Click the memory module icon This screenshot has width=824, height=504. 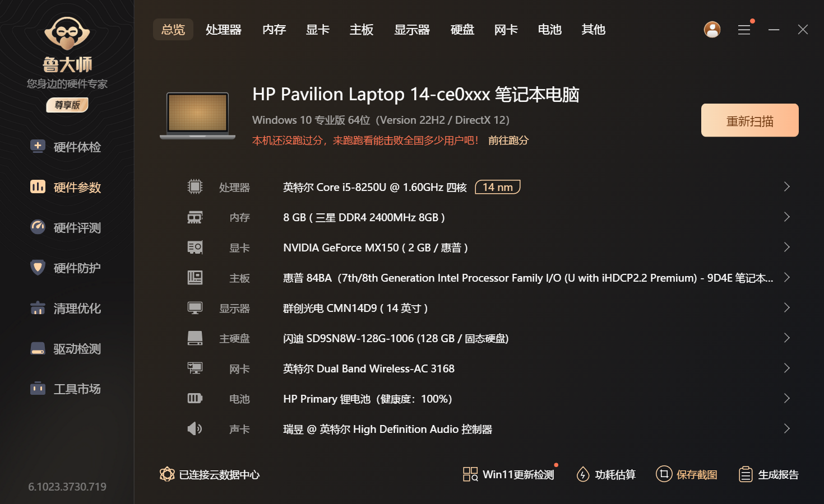pyautogui.click(x=195, y=217)
